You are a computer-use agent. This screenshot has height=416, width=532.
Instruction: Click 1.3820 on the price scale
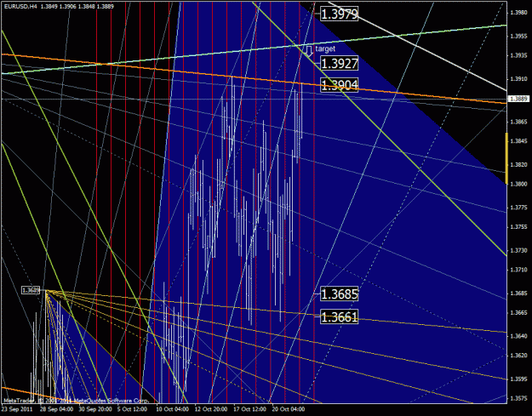point(518,164)
